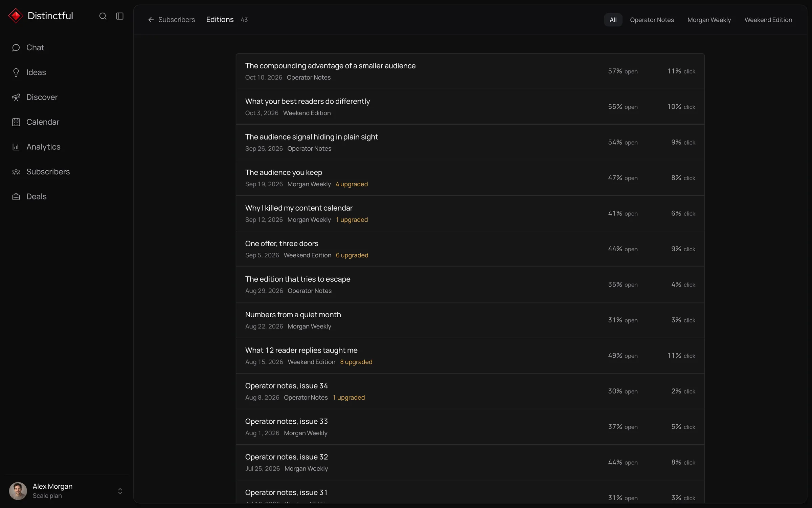This screenshot has width=812, height=508.
Task: Open 'What 12 reader replies taught me'
Action: pyautogui.click(x=470, y=356)
